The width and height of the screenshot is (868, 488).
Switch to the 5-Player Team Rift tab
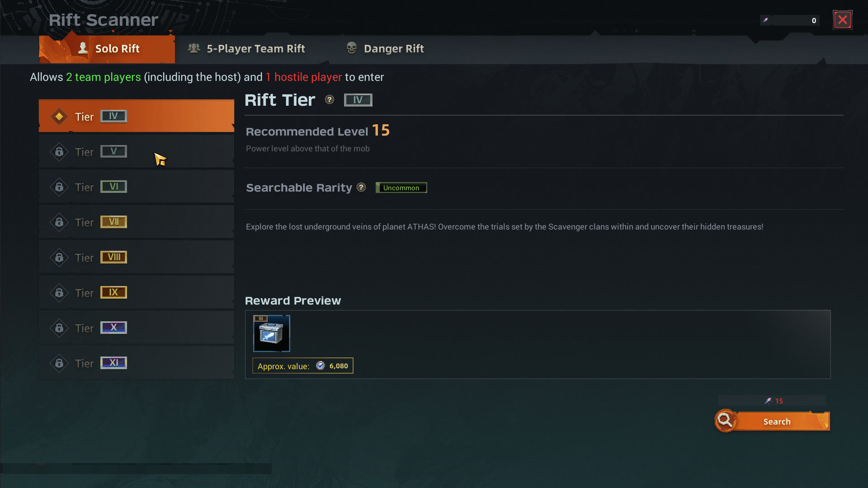(247, 49)
